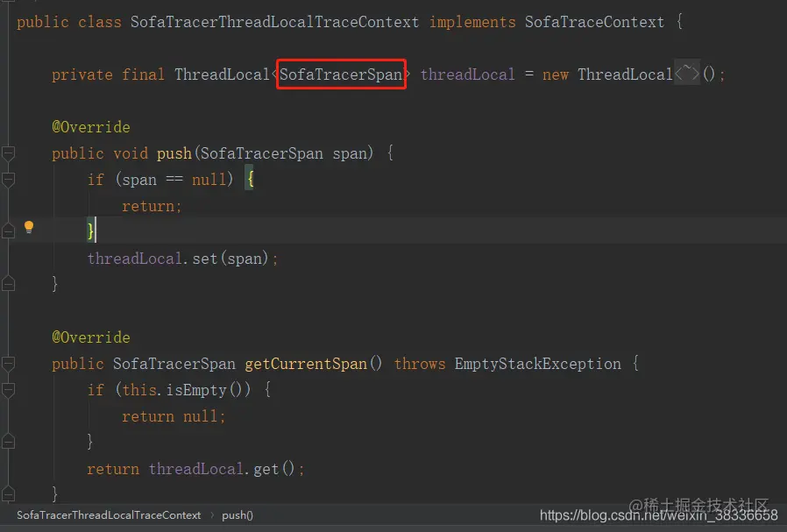Viewport: 787px width, 532px height.
Task: Click the @Override annotation above push
Action: click(91, 127)
